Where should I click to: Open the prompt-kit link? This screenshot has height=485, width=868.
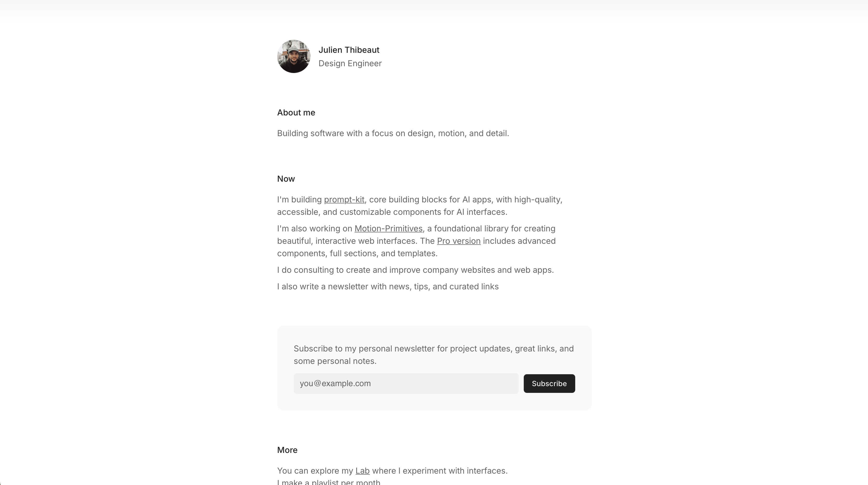tap(344, 200)
